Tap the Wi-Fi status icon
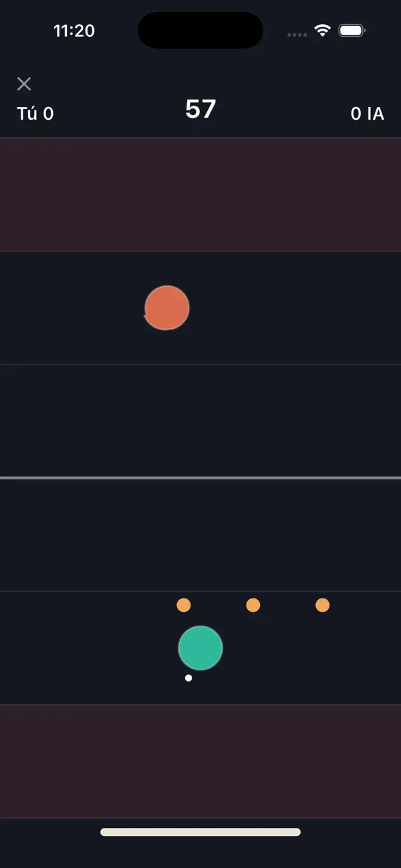Viewport: 401px width, 868px height. click(323, 31)
